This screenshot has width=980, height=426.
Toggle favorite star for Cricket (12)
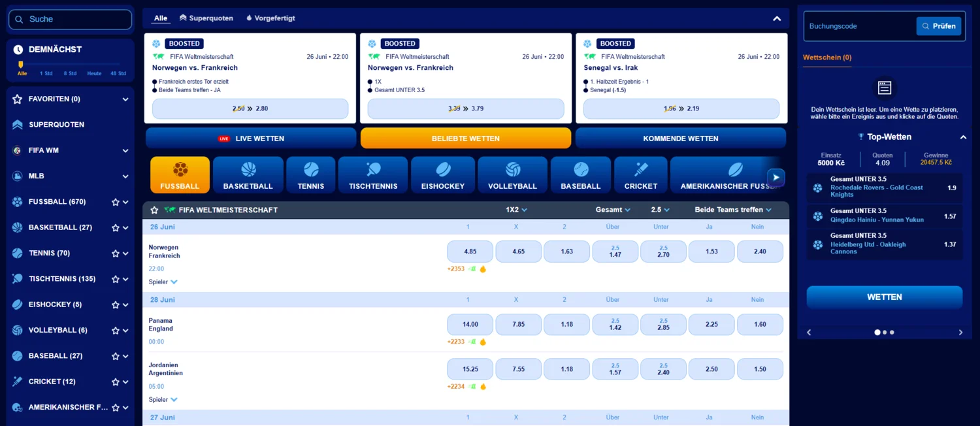pyautogui.click(x=116, y=382)
